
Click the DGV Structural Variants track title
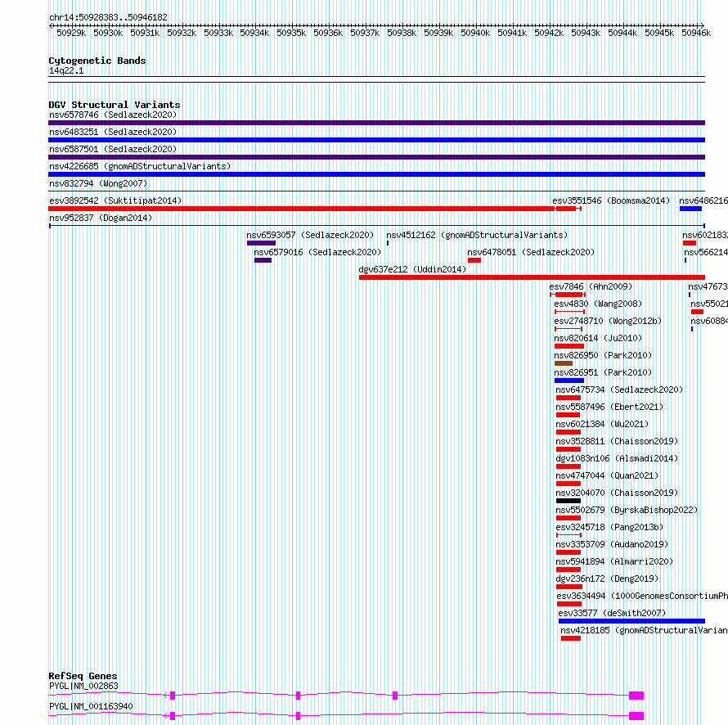(x=115, y=105)
